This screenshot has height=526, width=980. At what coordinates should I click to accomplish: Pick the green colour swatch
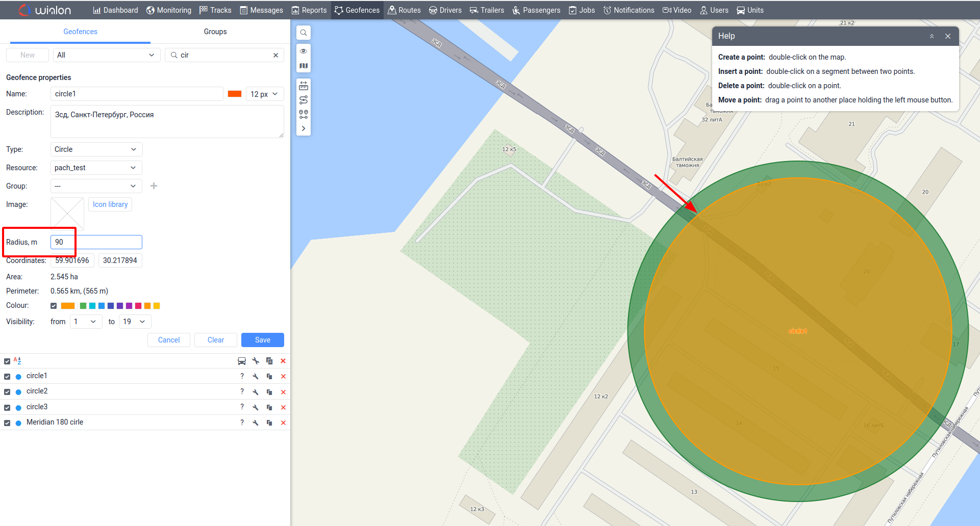tap(83, 306)
